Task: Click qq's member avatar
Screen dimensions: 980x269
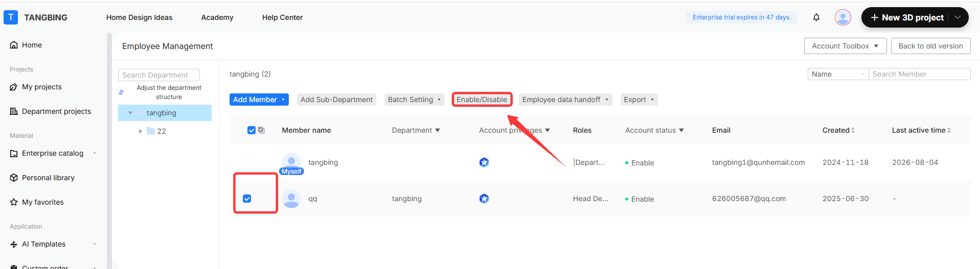Action: point(291,199)
